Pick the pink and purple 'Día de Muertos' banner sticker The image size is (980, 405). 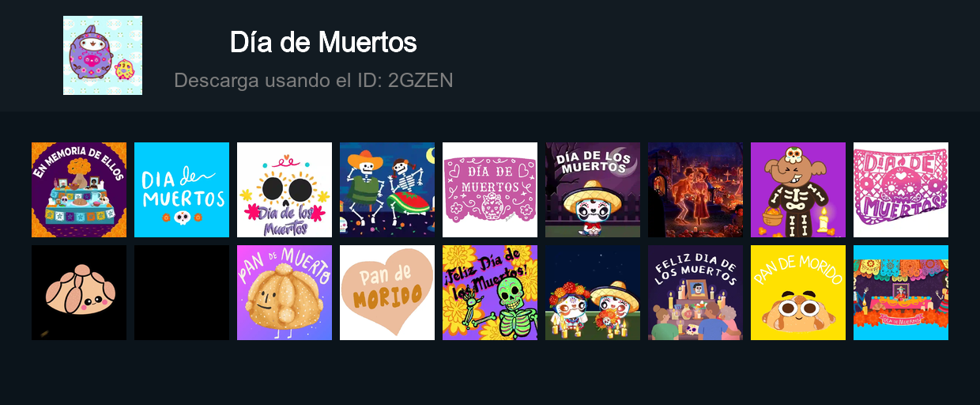pyautogui.click(x=901, y=190)
